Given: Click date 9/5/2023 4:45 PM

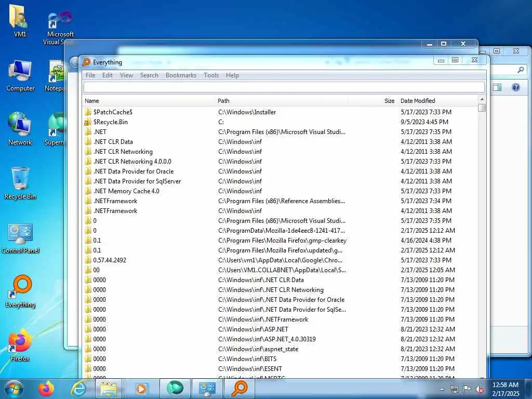Looking at the screenshot, I should (x=424, y=122).
